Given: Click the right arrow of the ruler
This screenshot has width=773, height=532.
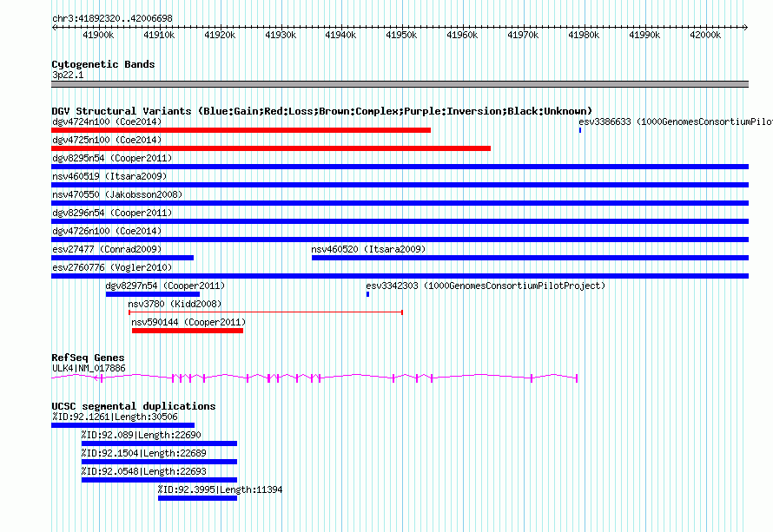Looking at the screenshot, I should (x=746, y=28).
